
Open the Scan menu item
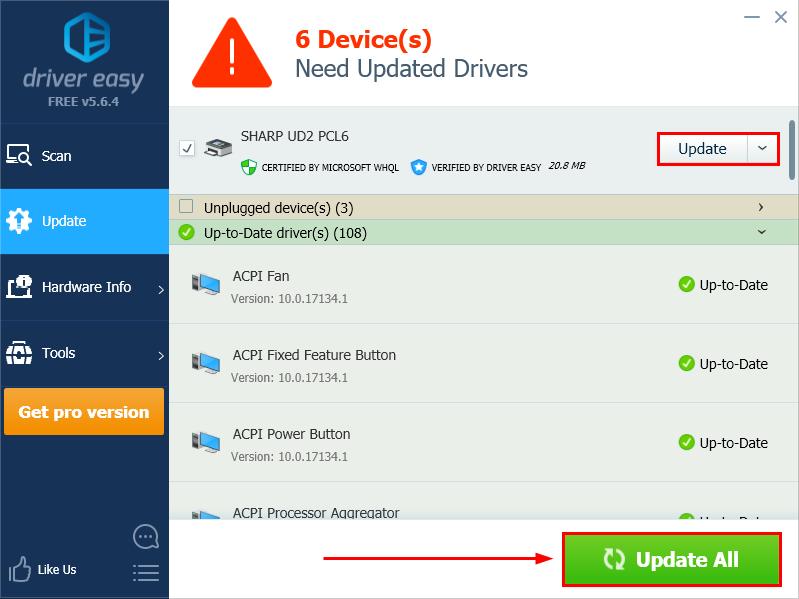56,156
